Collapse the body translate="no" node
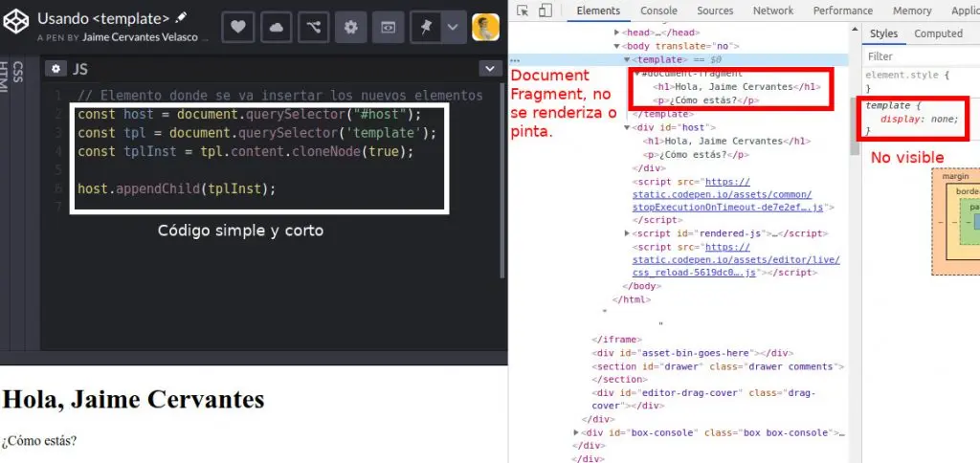The image size is (980, 463). click(x=617, y=46)
